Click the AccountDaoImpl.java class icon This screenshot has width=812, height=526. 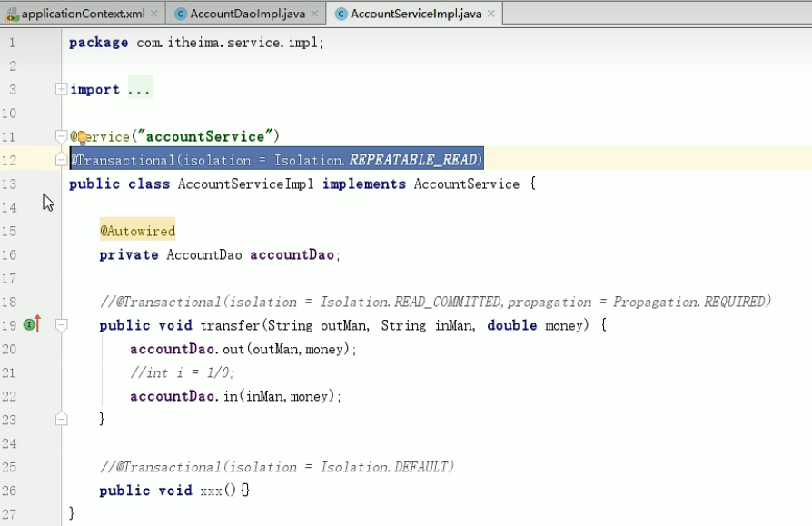[180, 14]
